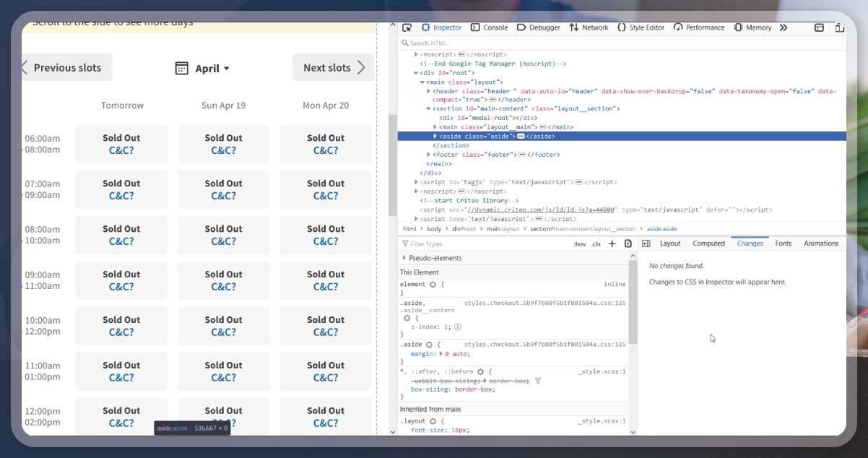
Task: Toggle responsive design mode icon
Action: click(839, 27)
